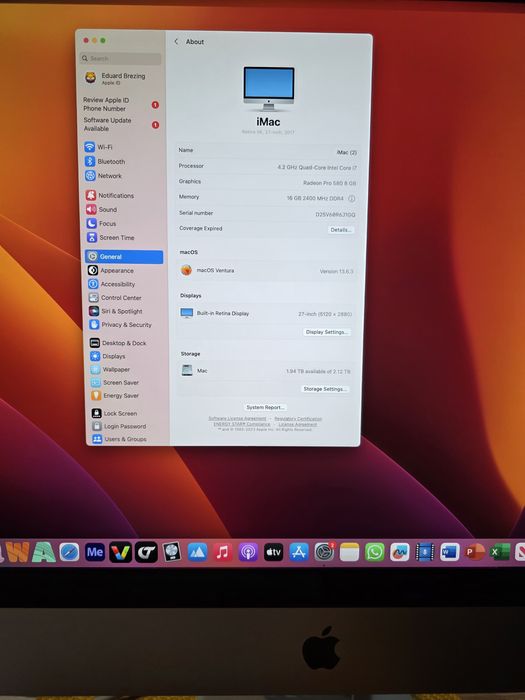Open Focus settings in the sidebar
The height and width of the screenshot is (700, 525).
click(x=101, y=223)
